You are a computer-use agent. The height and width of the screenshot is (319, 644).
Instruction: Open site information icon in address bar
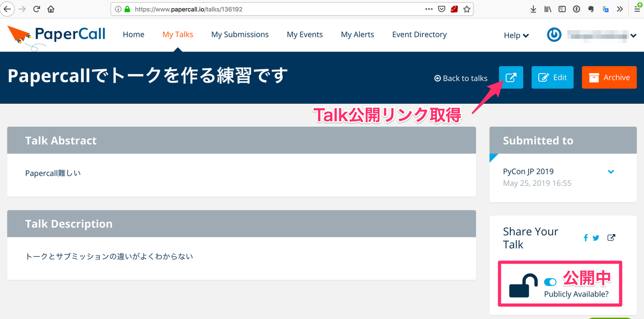[118, 9]
